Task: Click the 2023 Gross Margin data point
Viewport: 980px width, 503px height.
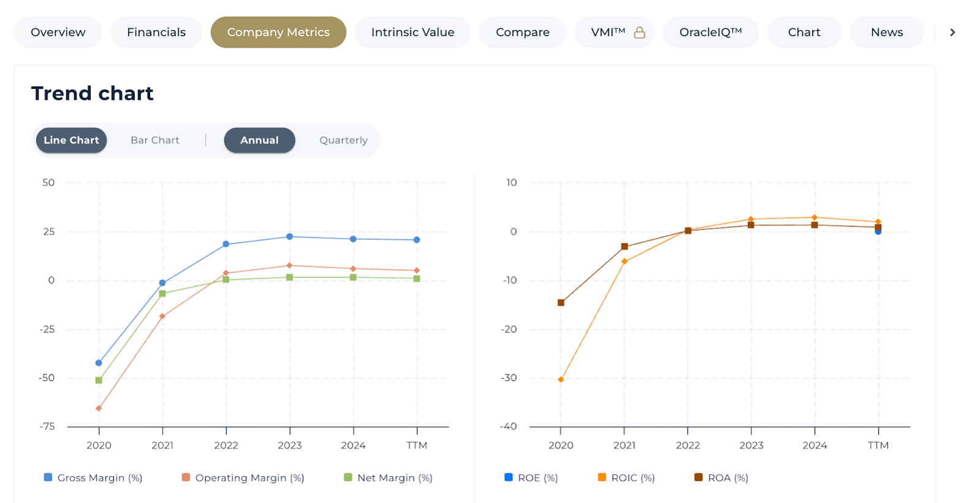Action: (290, 237)
